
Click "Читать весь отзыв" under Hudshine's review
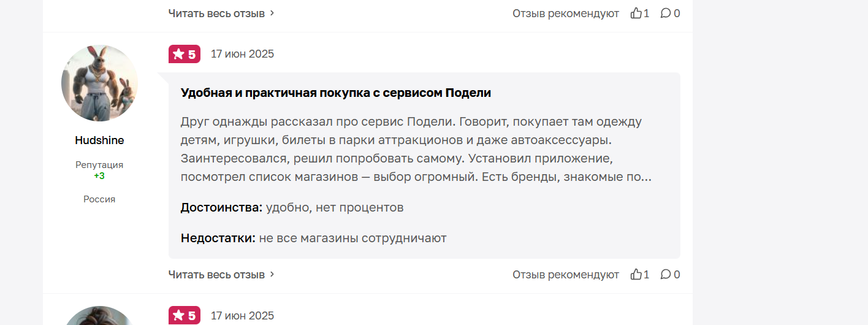click(216, 274)
